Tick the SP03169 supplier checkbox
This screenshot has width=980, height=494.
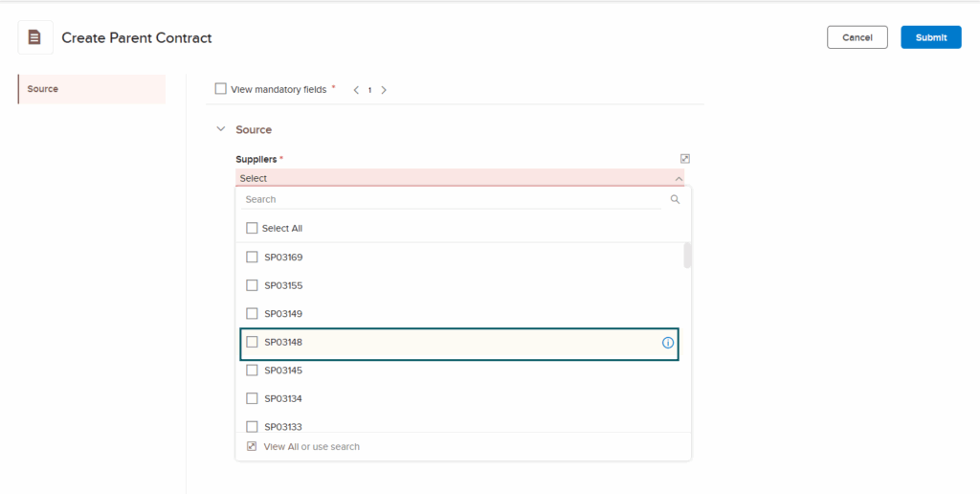point(253,258)
